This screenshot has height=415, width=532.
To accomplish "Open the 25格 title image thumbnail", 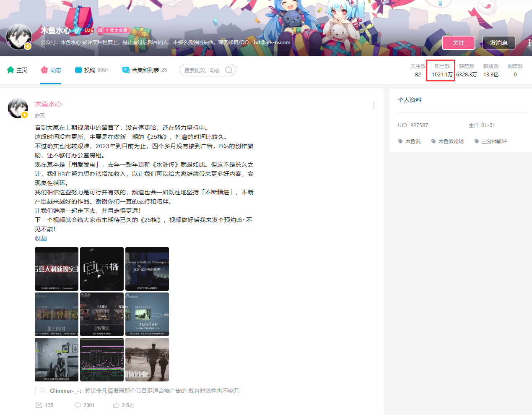I will tap(102, 269).
